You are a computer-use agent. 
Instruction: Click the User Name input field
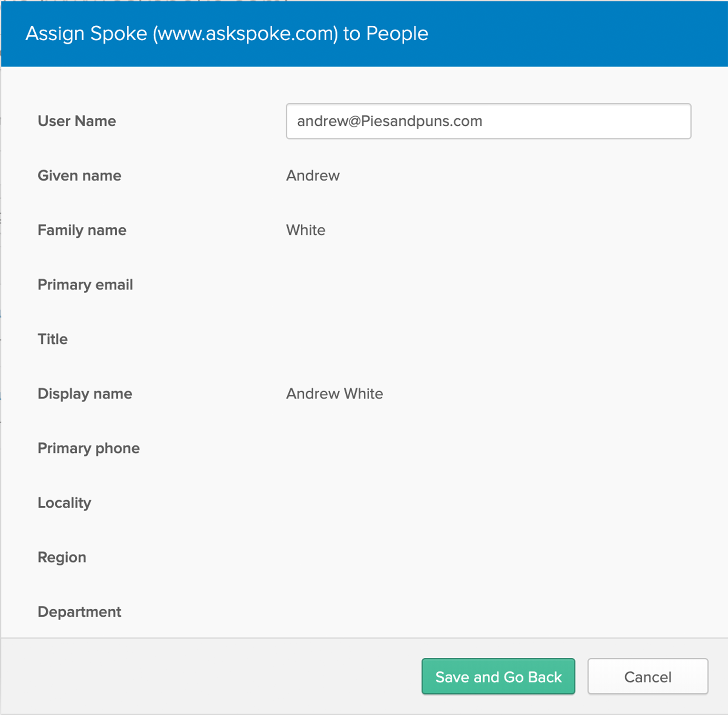[x=488, y=121]
